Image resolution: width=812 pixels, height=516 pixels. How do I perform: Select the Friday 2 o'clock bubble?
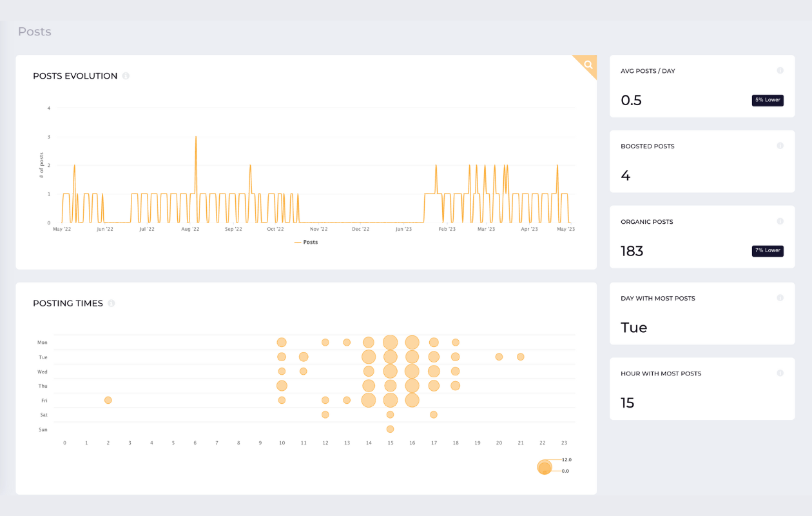[x=108, y=401]
